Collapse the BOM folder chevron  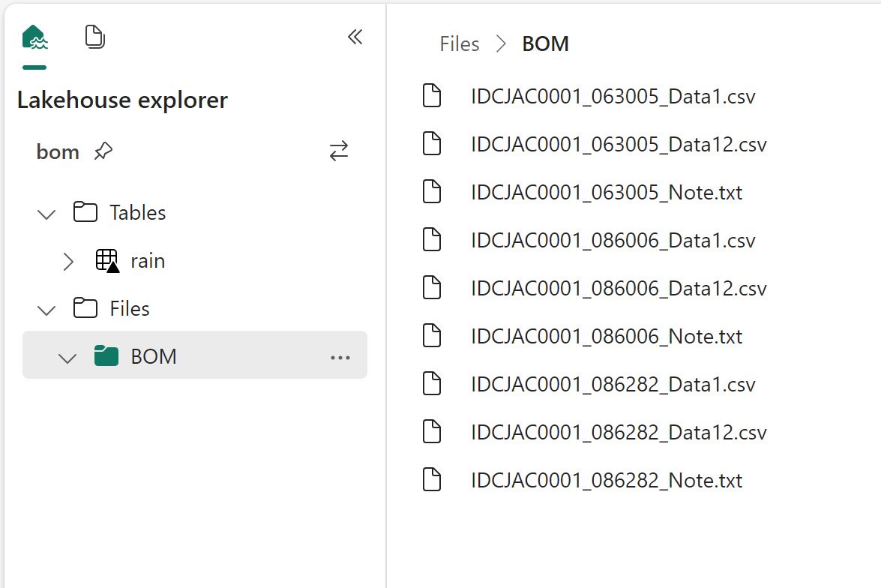pos(67,358)
